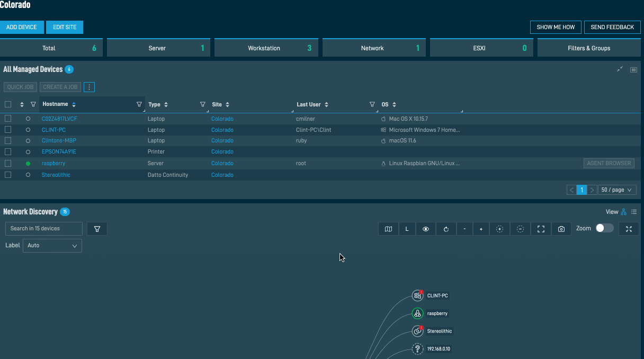The height and width of the screenshot is (359, 644).
Task: Open the Filters & Groups tab
Action: (589, 48)
